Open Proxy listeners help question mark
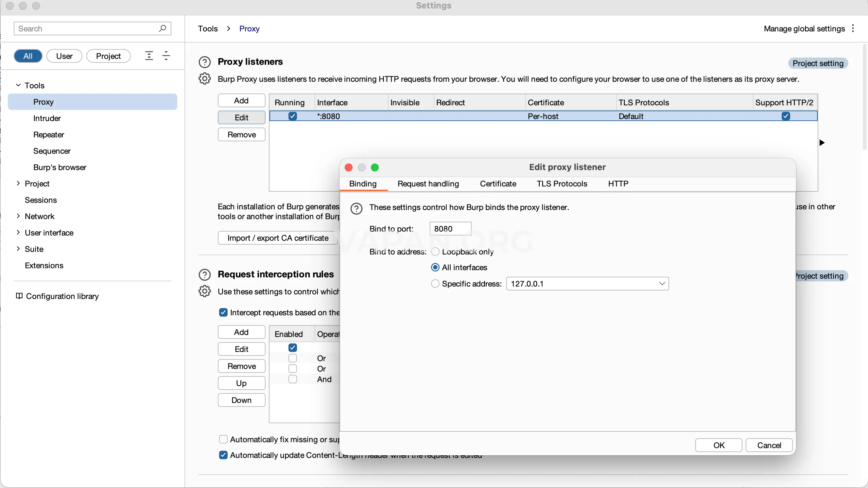868x488 pixels. tap(204, 62)
